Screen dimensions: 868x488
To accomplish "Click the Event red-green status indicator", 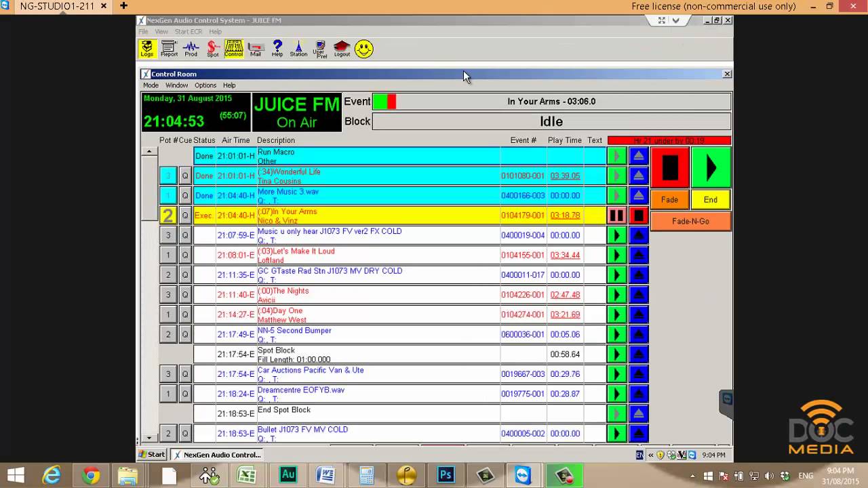I will point(384,102).
